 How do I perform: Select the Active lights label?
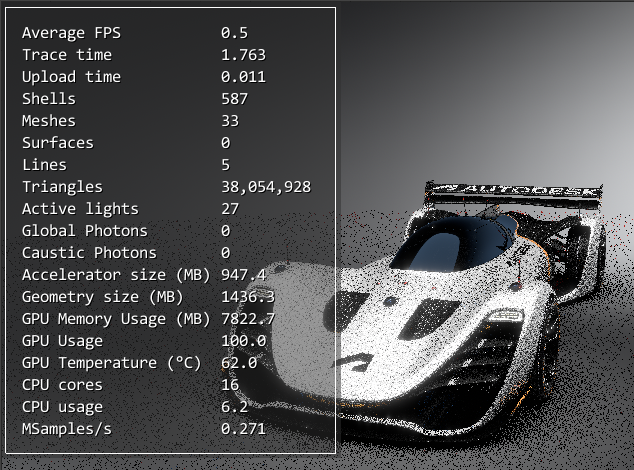(80, 209)
